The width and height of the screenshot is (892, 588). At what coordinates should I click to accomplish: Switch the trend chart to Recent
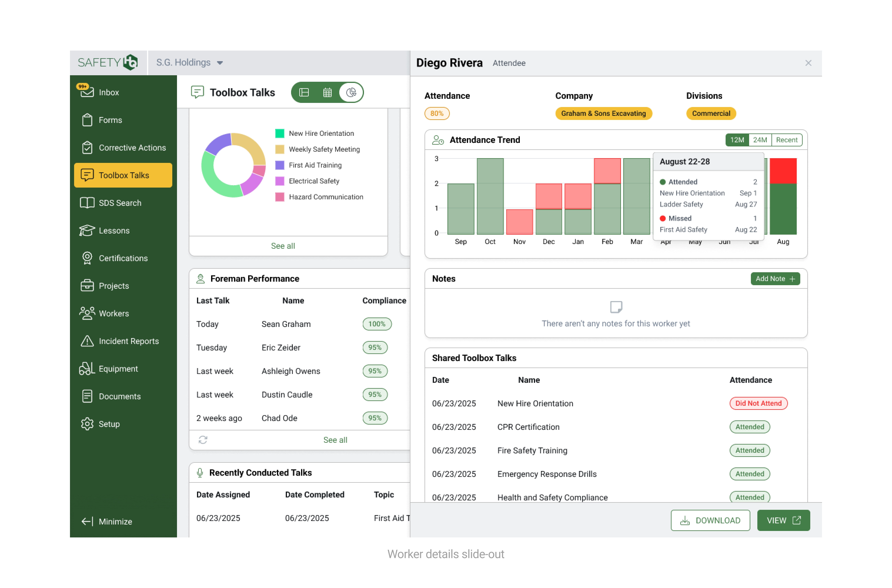click(x=786, y=140)
